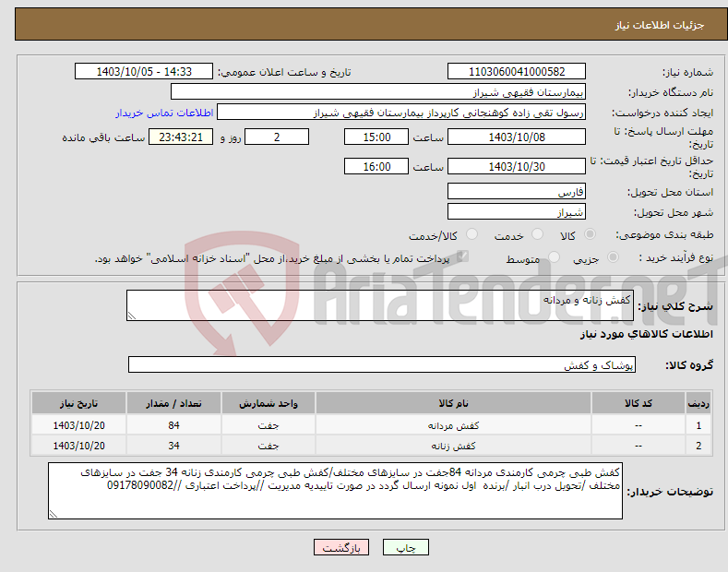Click the delivery province field فارس
This screenshot has width=728, height=572.
(x=517, y=191)
